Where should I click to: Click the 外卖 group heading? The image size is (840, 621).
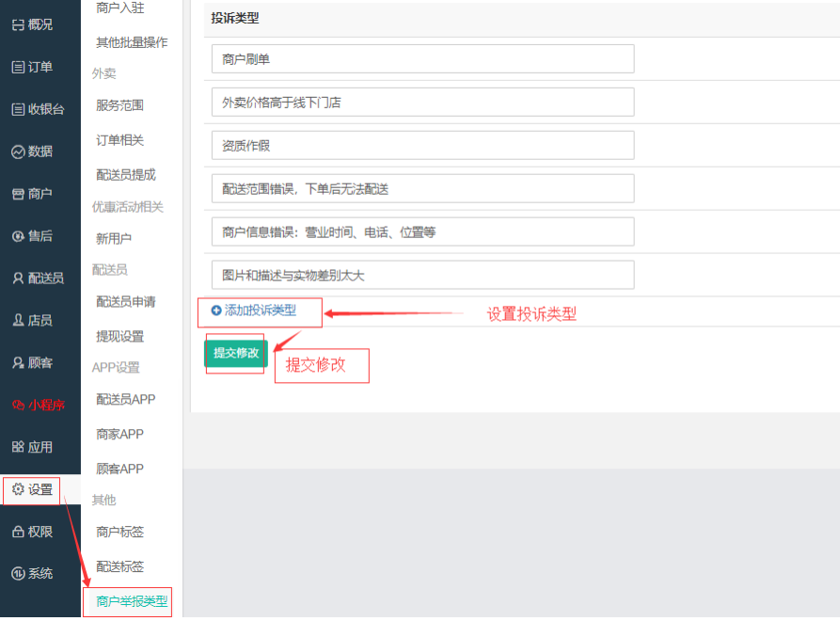click(103, 73)
